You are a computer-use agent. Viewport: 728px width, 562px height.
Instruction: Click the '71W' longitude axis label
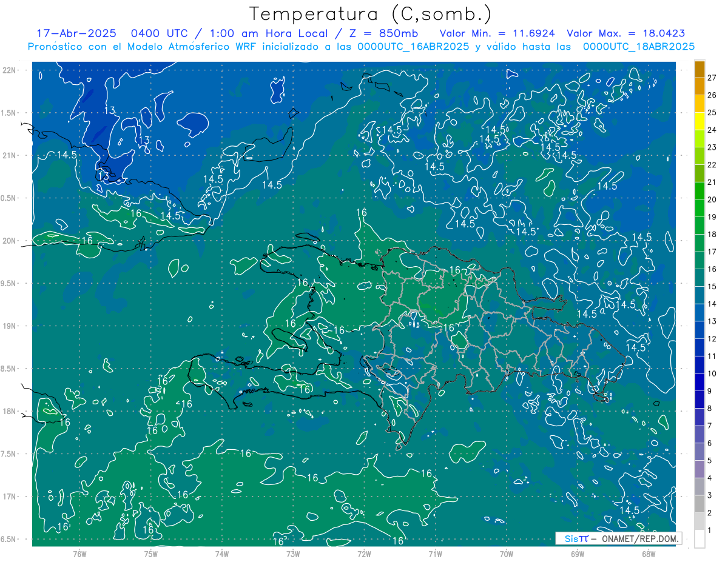point(435,554)
